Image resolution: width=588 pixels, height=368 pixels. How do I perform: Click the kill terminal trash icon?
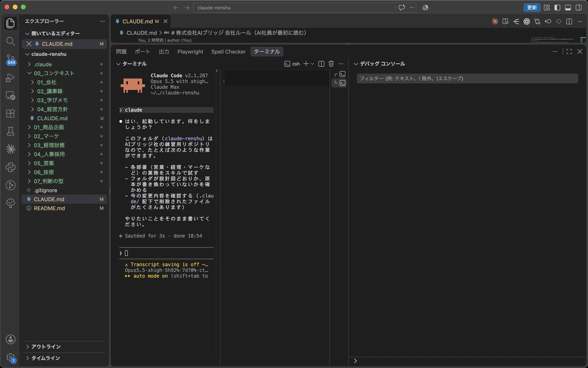(x=331, y=64)
